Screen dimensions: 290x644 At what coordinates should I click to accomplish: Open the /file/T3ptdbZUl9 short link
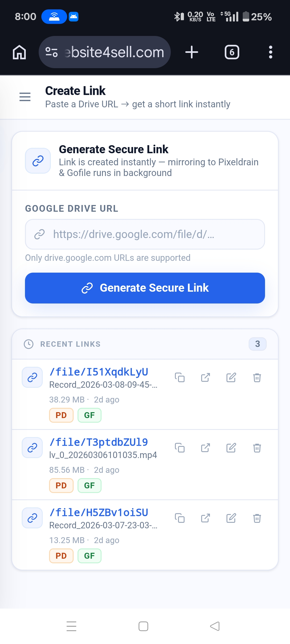[99, 442]
